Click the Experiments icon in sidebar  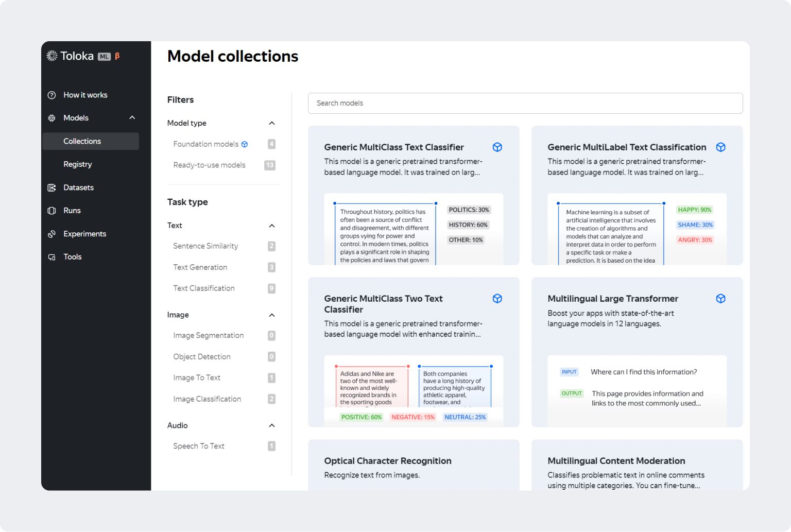click(51, 234)
